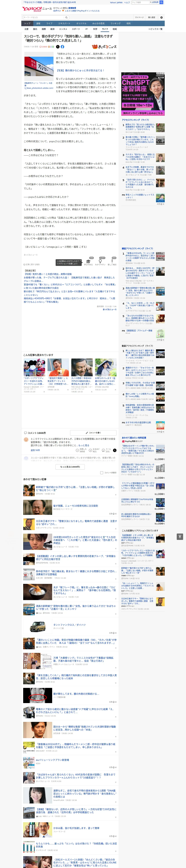Select the エンタメ category tab
Viewport: 186px width, 868px height.
pos(63,29)
